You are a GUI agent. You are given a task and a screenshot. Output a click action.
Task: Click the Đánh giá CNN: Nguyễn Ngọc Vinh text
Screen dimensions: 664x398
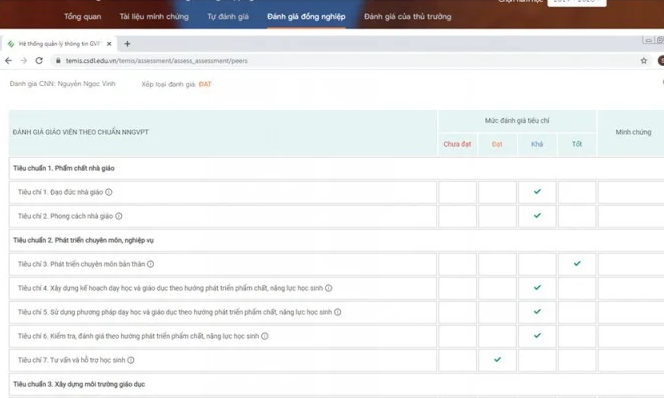pos(62,84)
